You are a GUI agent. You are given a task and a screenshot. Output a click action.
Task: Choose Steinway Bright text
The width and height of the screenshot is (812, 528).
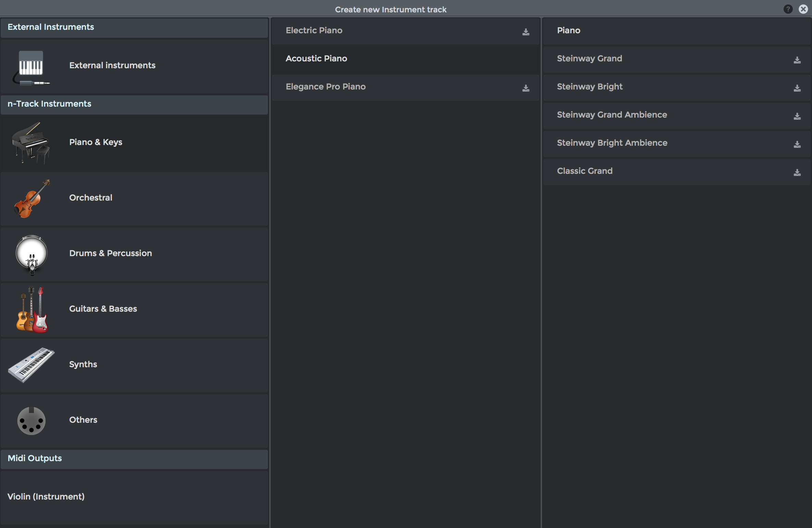point(590,87)
